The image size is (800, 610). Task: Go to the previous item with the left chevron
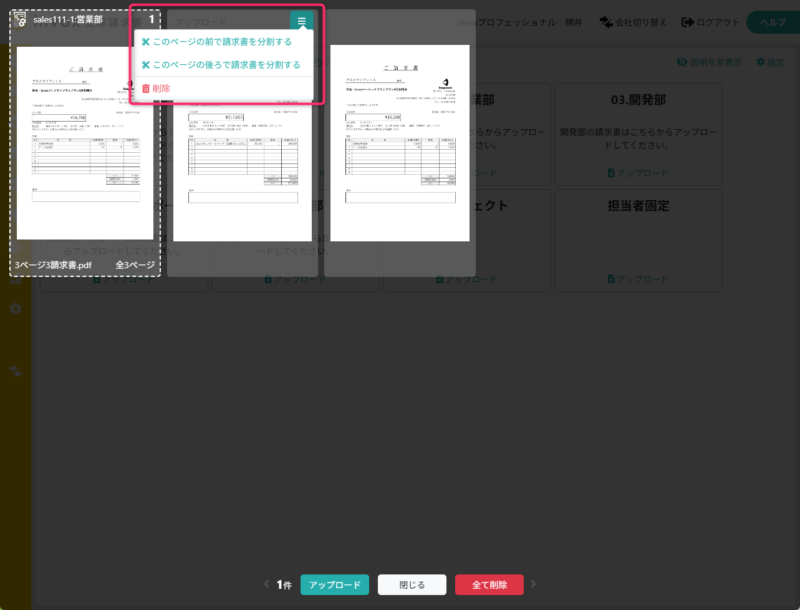pos(266,584)
